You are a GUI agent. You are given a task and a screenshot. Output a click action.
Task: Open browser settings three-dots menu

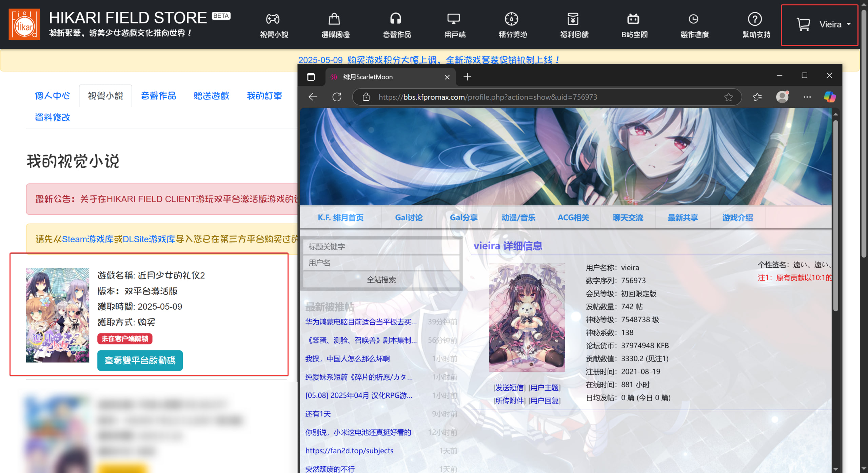point(807,97)
